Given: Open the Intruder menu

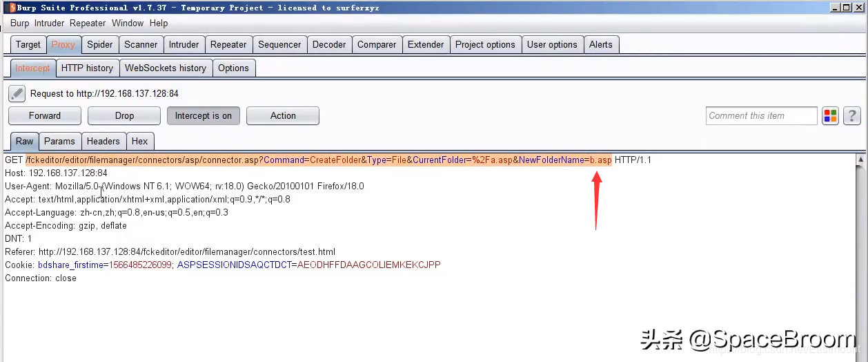Looking at the screenshot, I should point(49,23).
